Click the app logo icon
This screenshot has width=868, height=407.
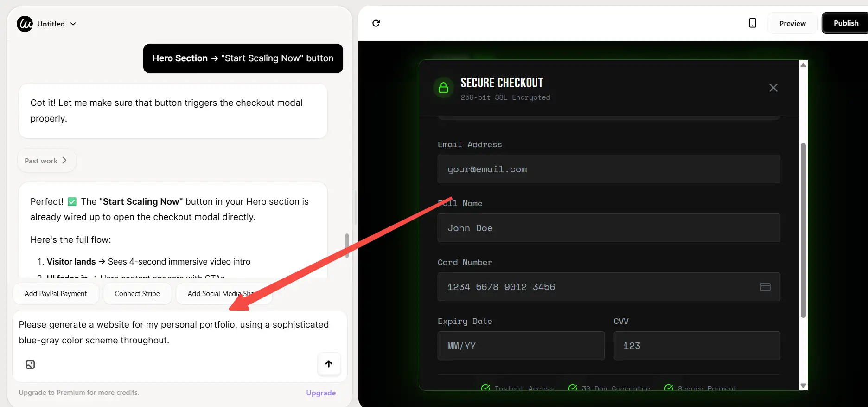pos(25,24)
